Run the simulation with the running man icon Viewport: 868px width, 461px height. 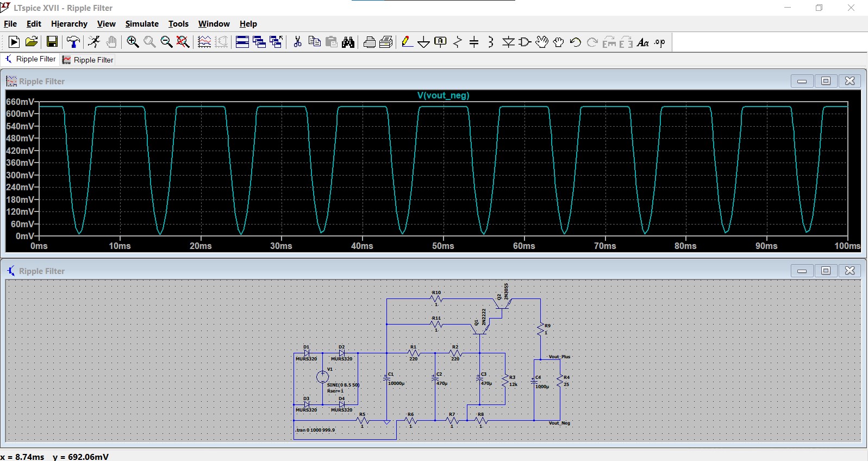pyautogui.click(x=94, y=42)
